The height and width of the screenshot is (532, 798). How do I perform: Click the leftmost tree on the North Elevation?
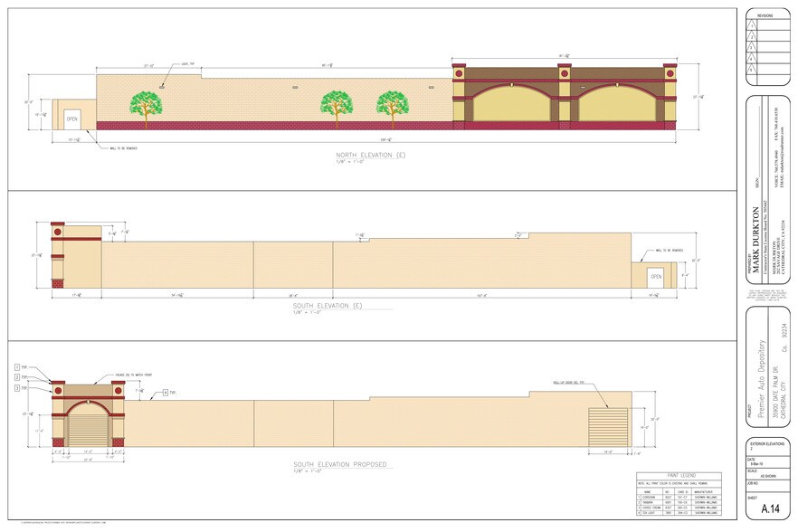pyautogui.click(x=147, y=103)
